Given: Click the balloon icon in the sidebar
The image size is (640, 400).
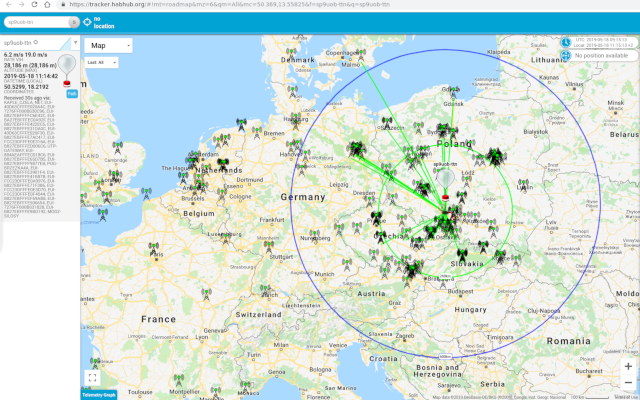Looking at the screenshot, I should pyautogui.click(x=68, y=68).
